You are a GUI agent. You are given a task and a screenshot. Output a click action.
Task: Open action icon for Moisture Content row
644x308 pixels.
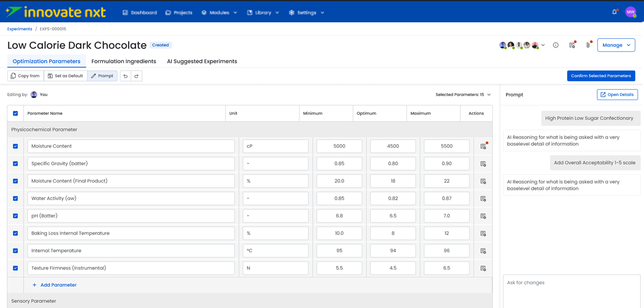point(483,146)
